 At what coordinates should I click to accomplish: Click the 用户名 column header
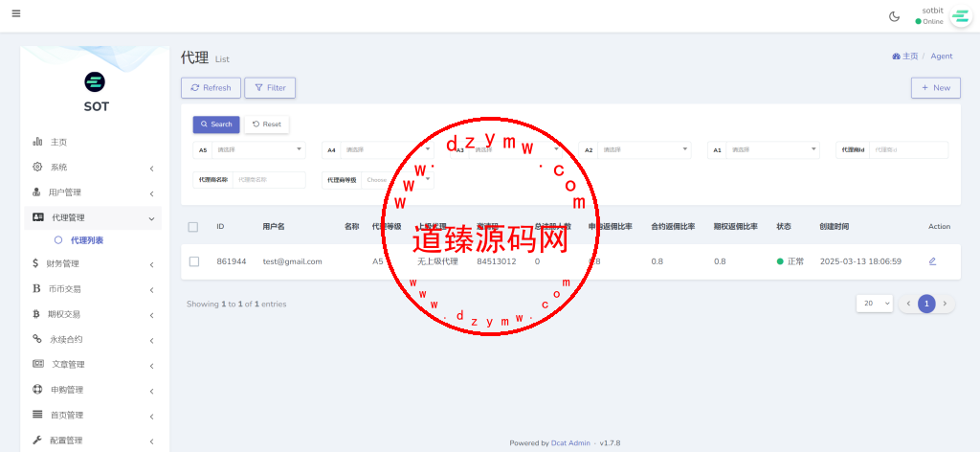click(273, 226)
